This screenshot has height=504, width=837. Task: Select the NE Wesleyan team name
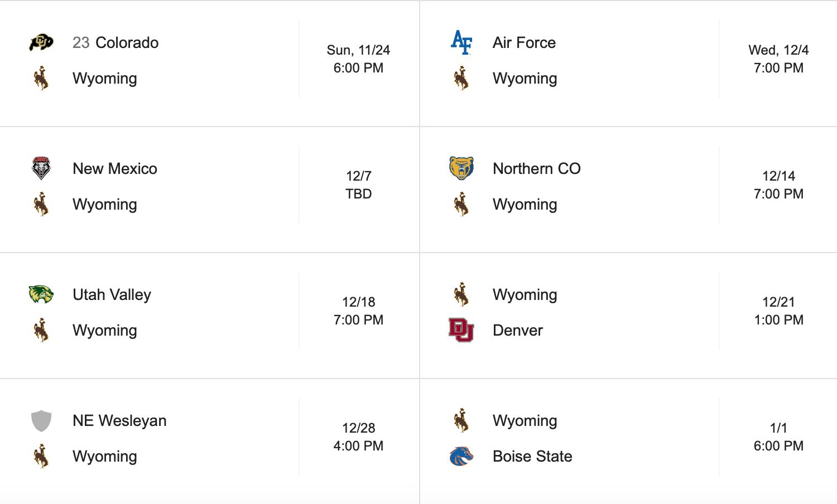[119, 420]
